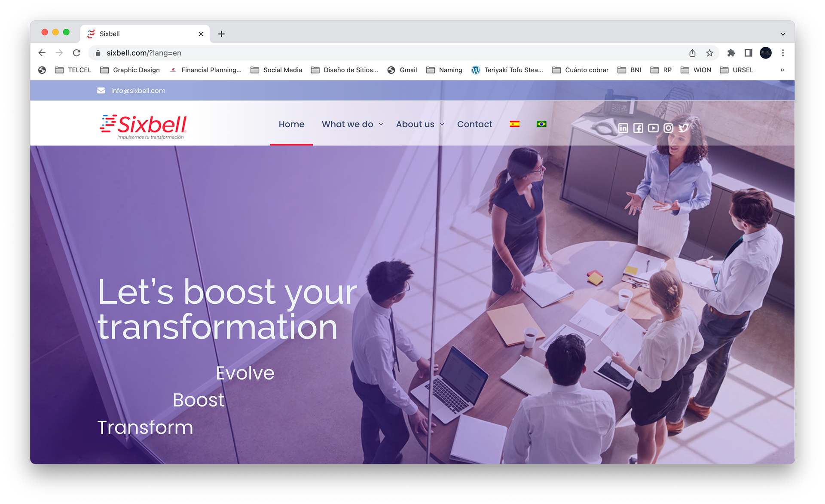825x504 pixels.
Task: Open Sixbell's Facebook page icon
Action: click(x=638, y=128)
